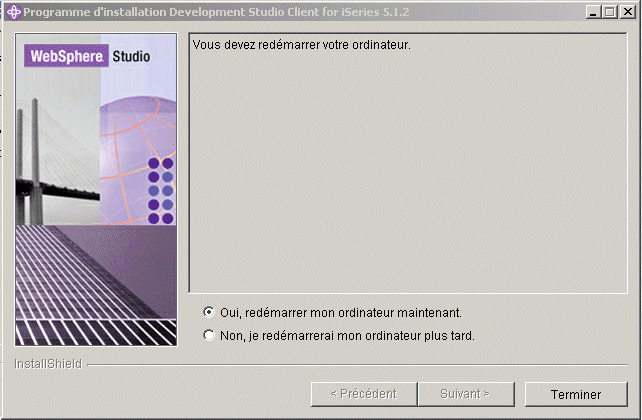This screenshot has height=420, width=642.
Task: Click the Terminer button
Action: click(x=576, y=394)
